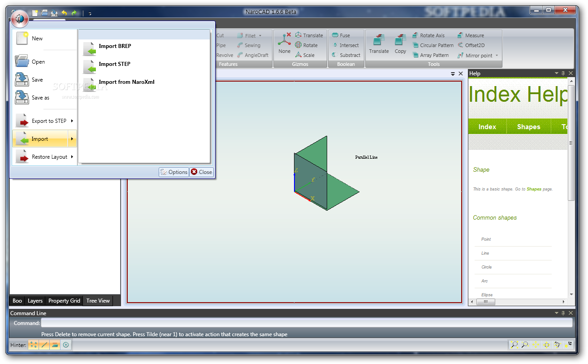Click the Help panel horizontal scrollbar thumb

click(486, 302)
